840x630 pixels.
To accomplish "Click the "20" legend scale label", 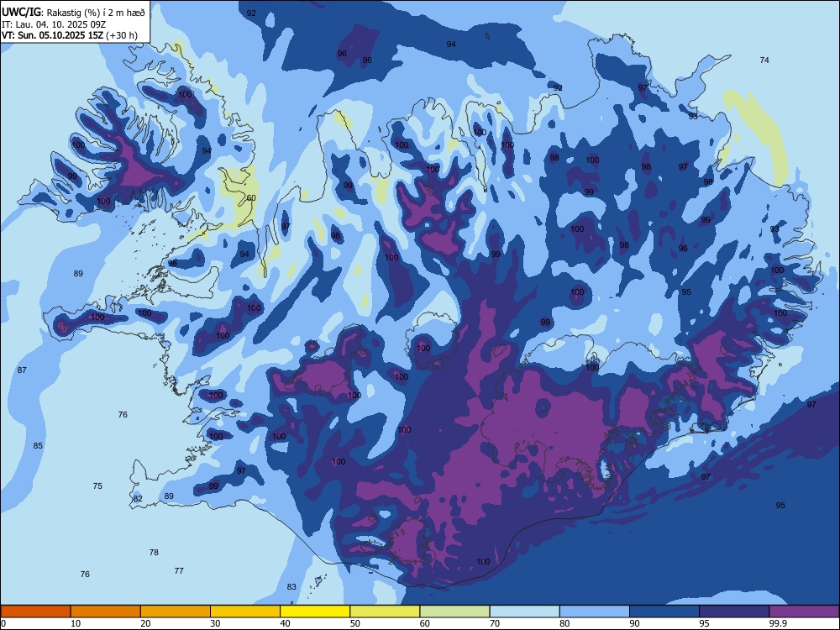I will tap(145, 623).
